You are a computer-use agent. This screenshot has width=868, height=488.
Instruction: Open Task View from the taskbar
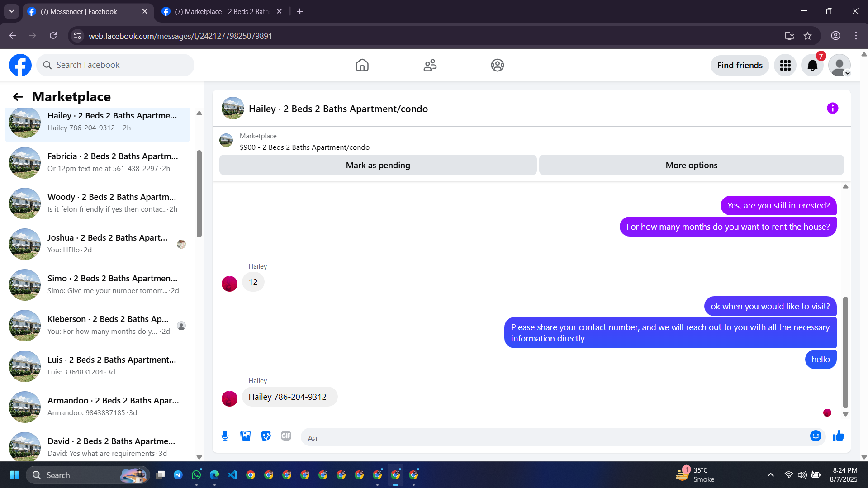click(x=160, y=475)
